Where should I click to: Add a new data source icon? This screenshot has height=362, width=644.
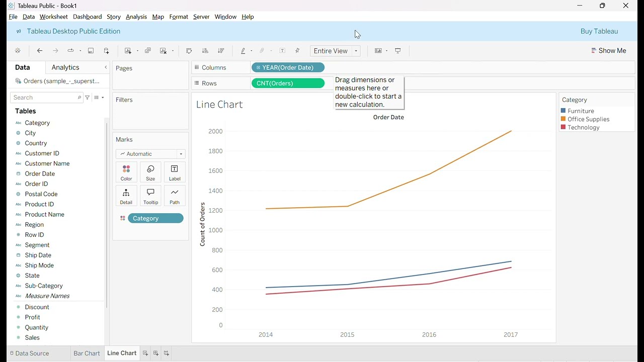tap(107, 51)
